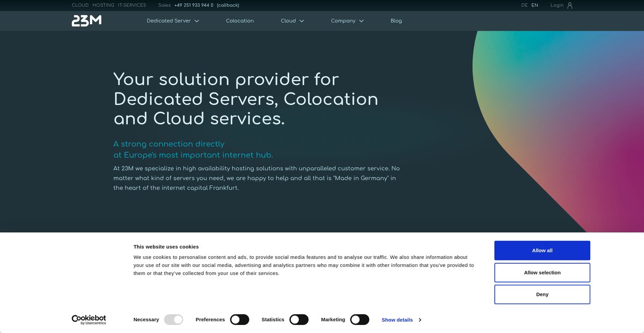Go to the Blog page
The image size is (644, 333).
(396, 21)
